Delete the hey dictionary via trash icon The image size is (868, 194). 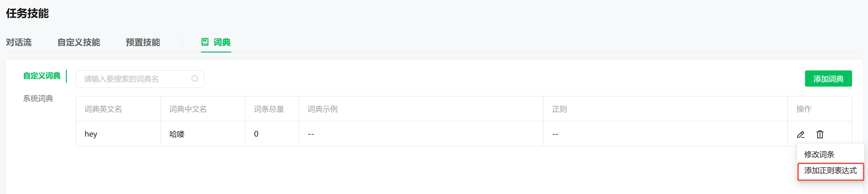(x=820, y=134)
